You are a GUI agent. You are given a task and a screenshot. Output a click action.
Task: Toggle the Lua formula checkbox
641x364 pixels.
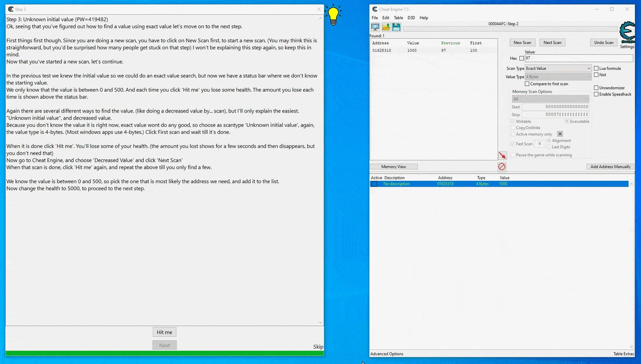pos(596,68)
